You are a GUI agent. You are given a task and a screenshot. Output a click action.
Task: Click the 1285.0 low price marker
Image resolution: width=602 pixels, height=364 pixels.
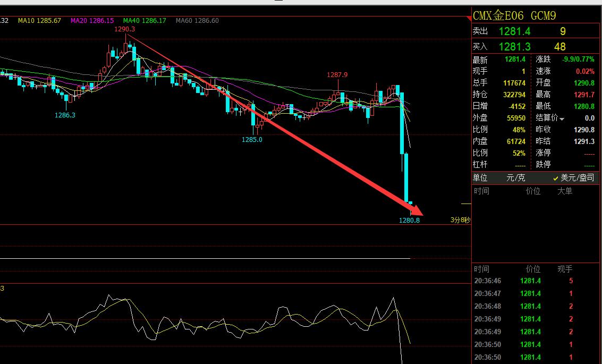252,140
